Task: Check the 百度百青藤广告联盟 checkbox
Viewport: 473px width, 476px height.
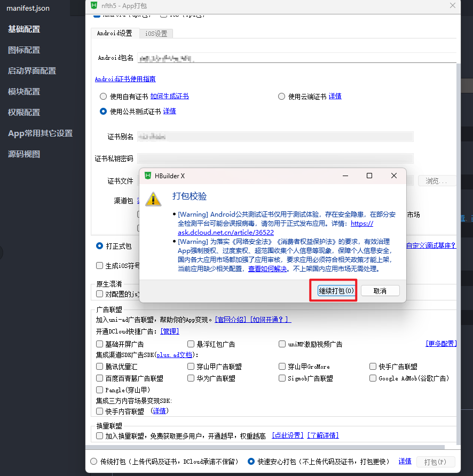Action: [x=100, y=378]
